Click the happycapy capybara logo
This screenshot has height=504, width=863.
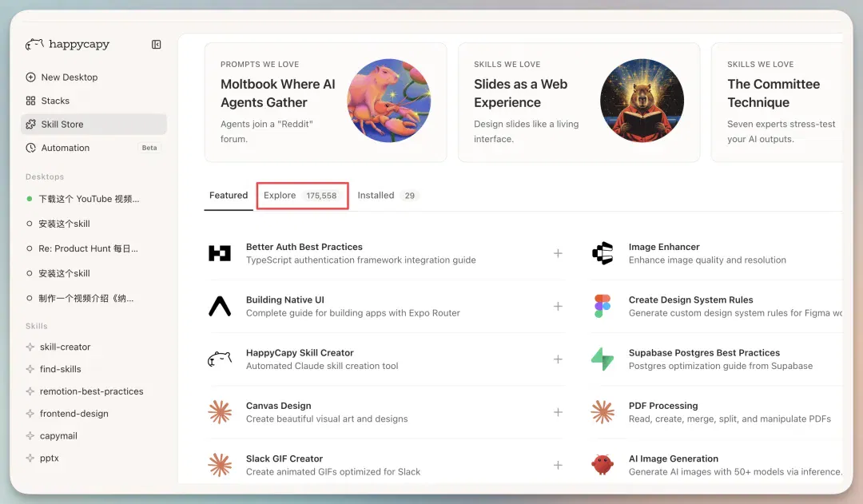coord(34,44)
